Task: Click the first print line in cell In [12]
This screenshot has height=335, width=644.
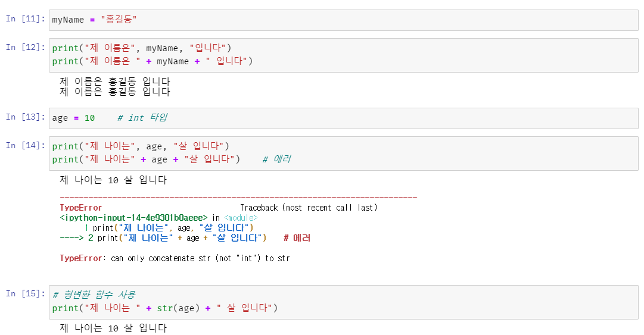Action: point(142,48)
